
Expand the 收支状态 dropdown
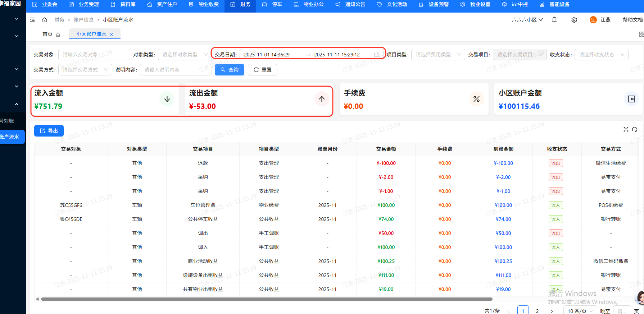coord(601,55)
